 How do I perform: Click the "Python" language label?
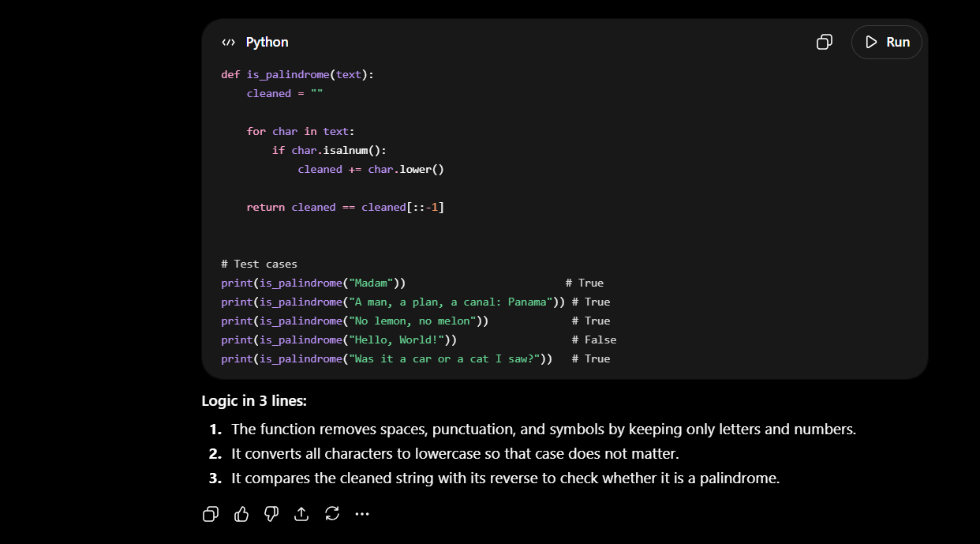point(267,42)
